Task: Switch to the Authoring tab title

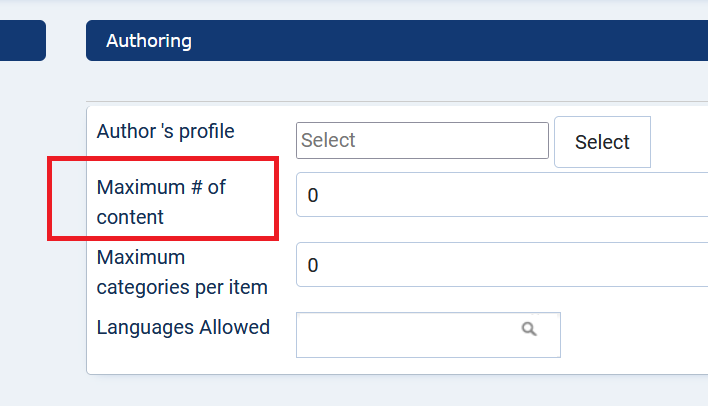Action: point(149,41)
